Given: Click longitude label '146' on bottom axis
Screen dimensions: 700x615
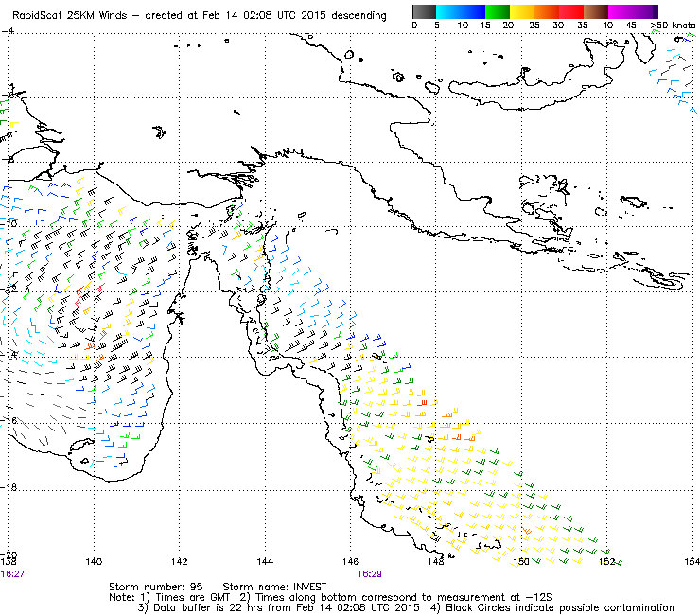Looking at the screenshot, I should pos(350,561).
